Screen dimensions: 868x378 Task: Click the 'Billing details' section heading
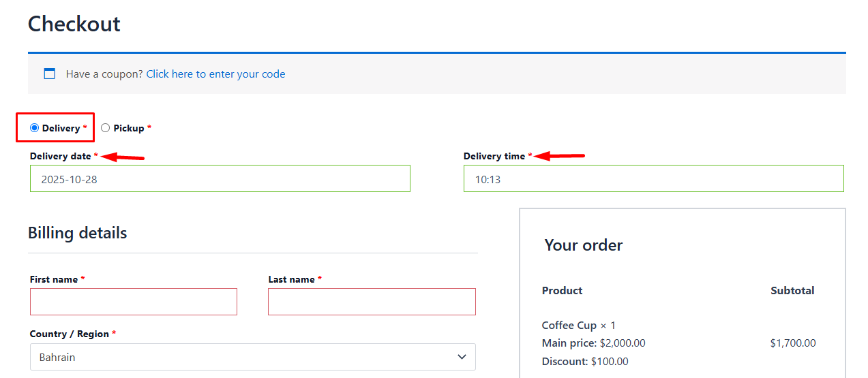[78, 233]
